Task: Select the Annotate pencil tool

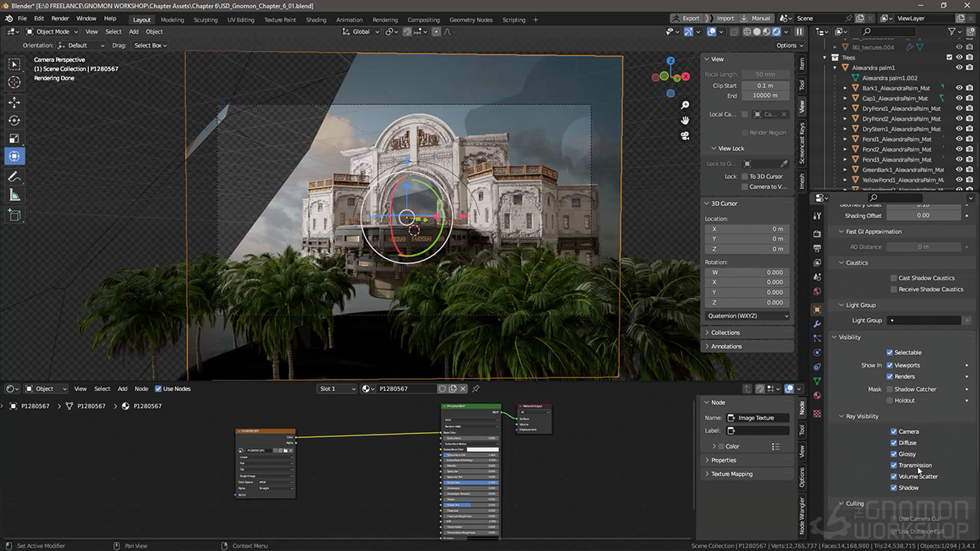Action: tap(15, 177)
